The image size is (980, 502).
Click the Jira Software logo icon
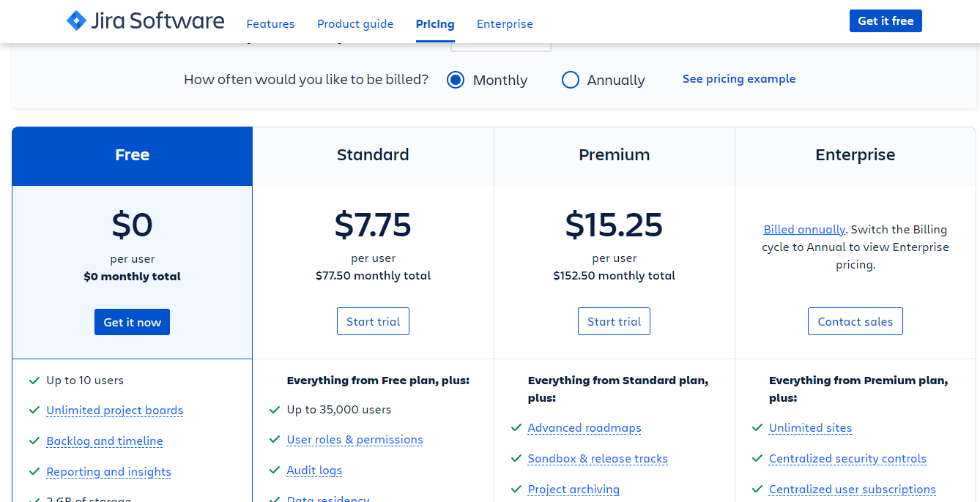tap(76, 20)
